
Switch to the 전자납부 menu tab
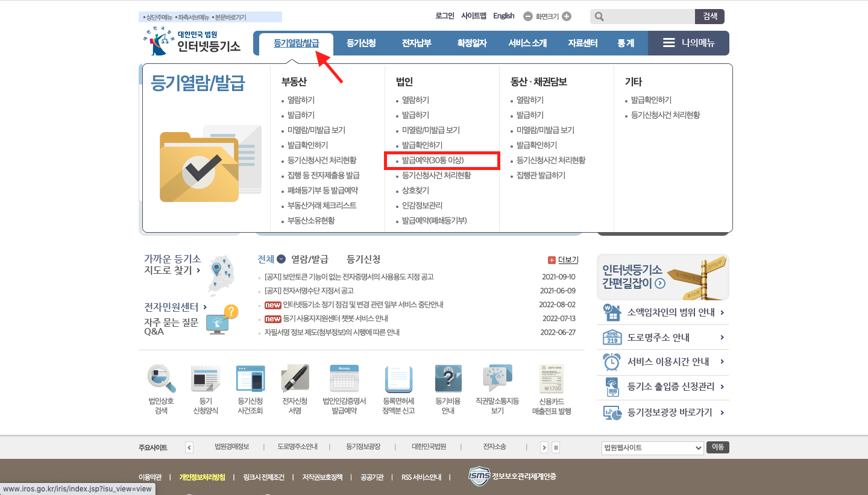[x=416, y=43]
